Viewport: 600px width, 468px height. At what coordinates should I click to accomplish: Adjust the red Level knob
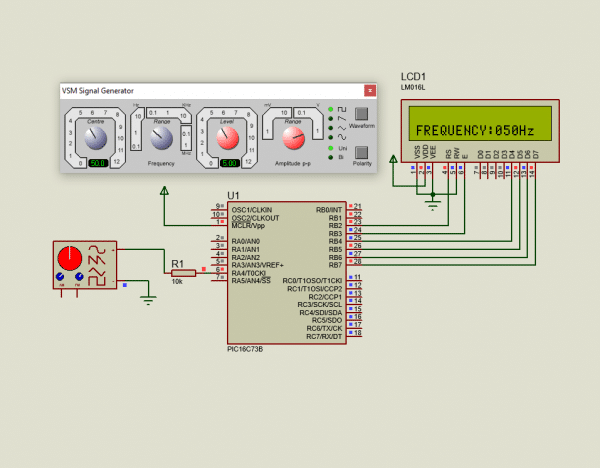pos(227,138)
